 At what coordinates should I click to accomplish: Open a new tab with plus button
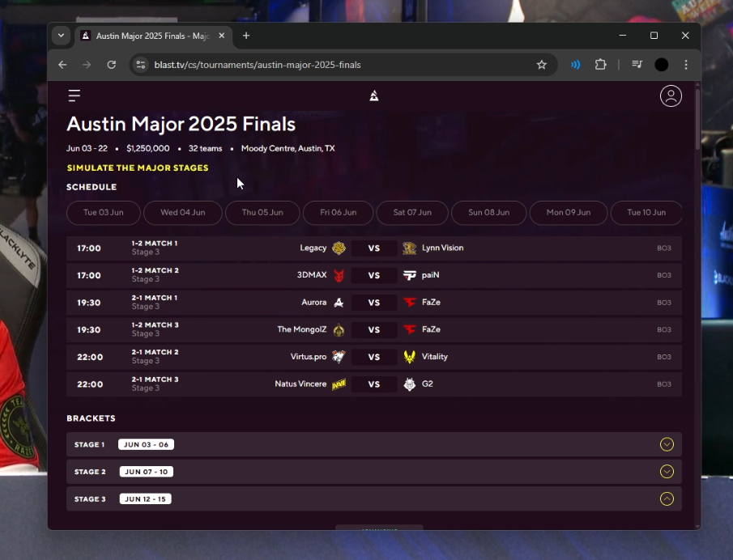click(246, 36)
